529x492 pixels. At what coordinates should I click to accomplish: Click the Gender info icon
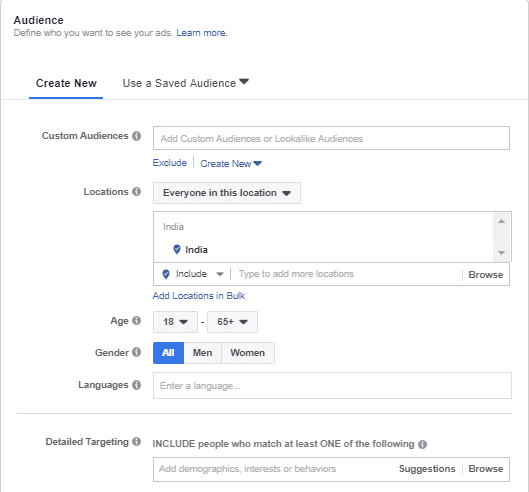[x=136, y=352]
